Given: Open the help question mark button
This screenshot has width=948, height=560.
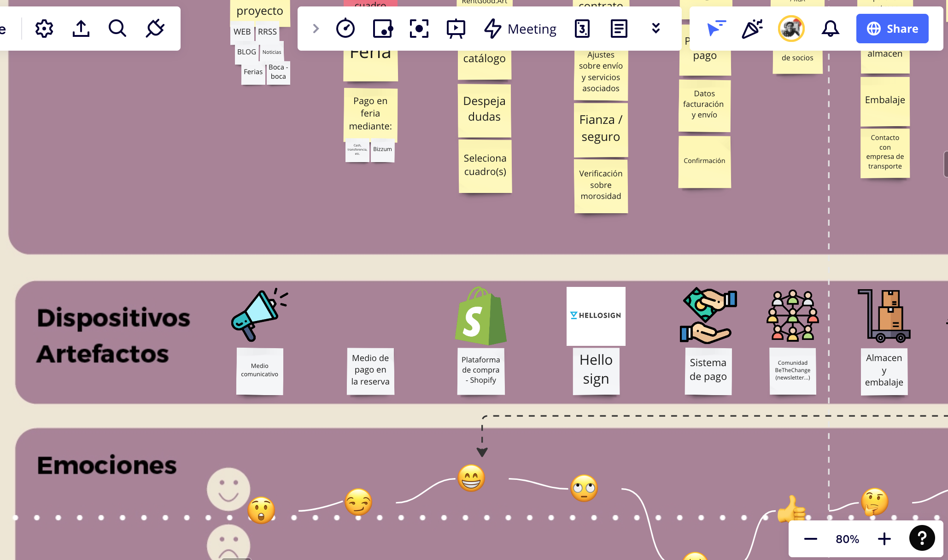Looking at the screenshot, I should pos(922,538).
